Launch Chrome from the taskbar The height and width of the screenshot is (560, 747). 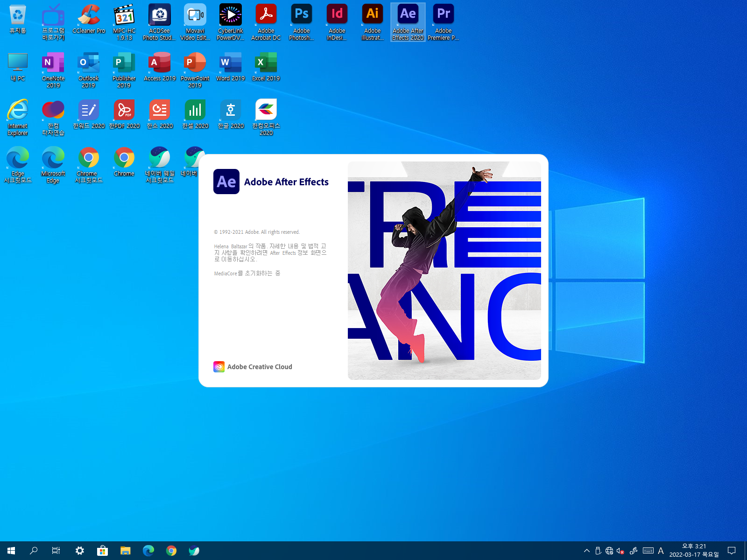point(171,551)
